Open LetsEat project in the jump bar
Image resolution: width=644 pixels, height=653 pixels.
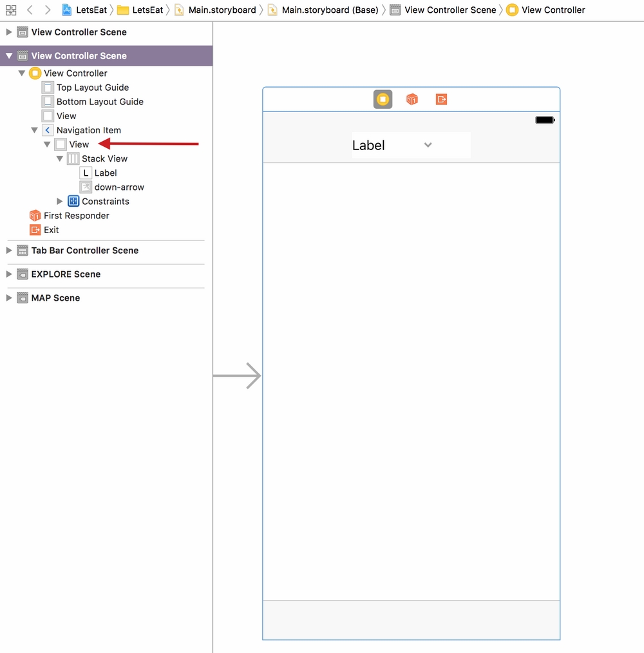[x=84, y=10]
